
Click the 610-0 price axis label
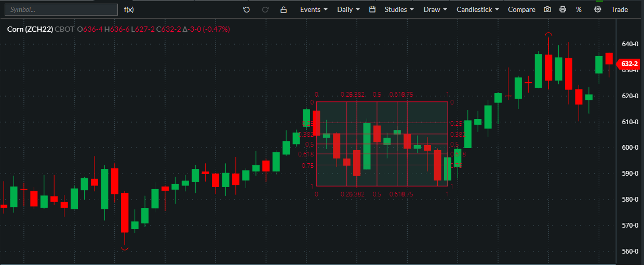click(x=629, y=122)
